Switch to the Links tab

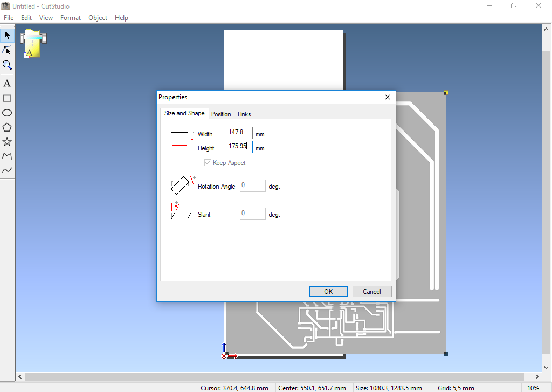(244, 114)
